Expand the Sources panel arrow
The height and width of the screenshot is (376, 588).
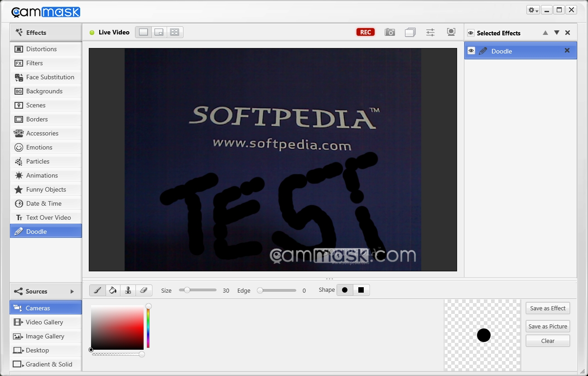pyautogui.click(x=72, y=291)
